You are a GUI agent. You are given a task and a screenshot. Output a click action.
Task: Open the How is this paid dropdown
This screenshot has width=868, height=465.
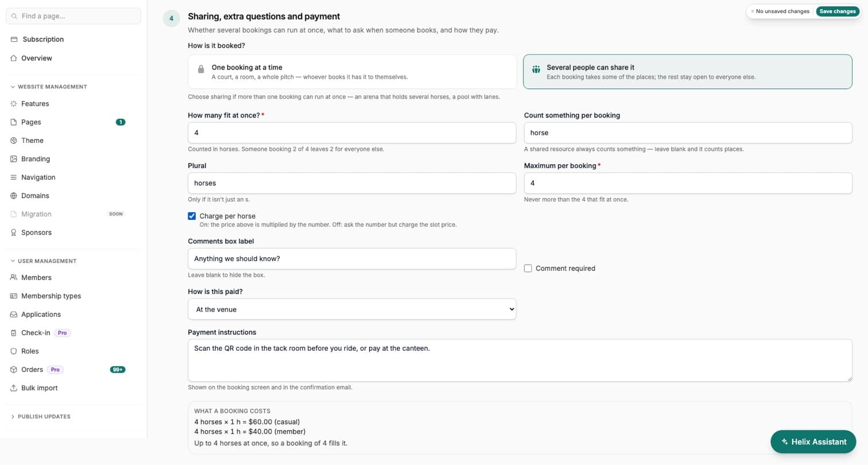(352, 309)
